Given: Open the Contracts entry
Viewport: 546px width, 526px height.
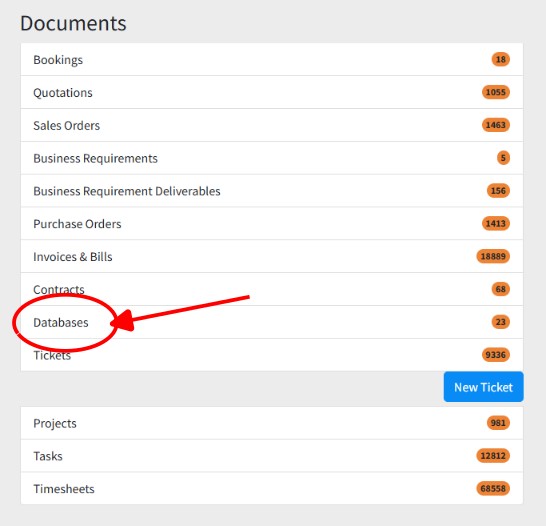Looking at the screenshot, I should pyautogui.click(x=272, y=289).
